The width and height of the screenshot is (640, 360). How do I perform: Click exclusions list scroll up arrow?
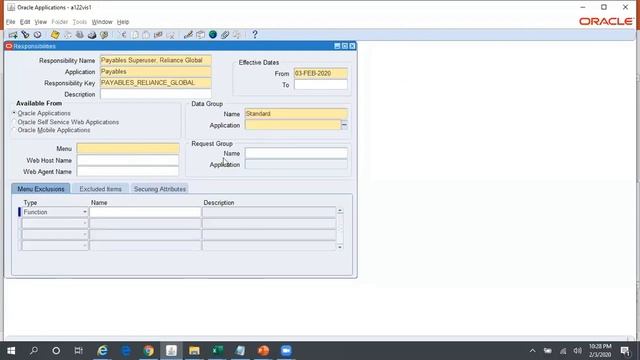340,211
